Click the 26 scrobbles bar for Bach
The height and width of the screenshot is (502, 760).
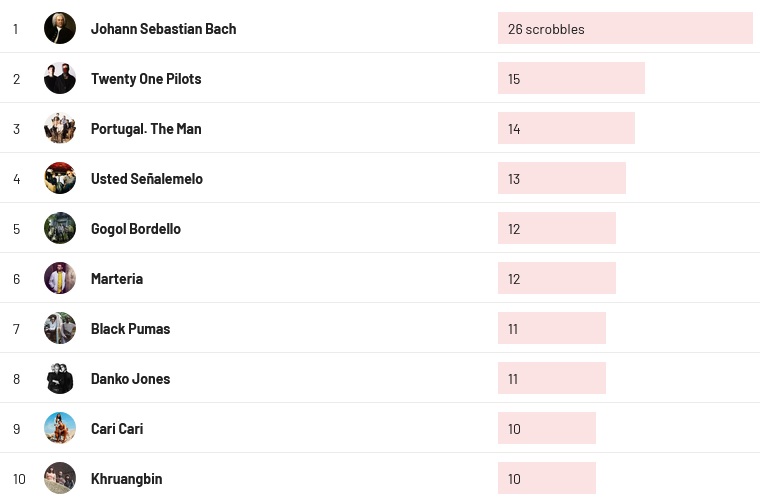tap(625, 28)
